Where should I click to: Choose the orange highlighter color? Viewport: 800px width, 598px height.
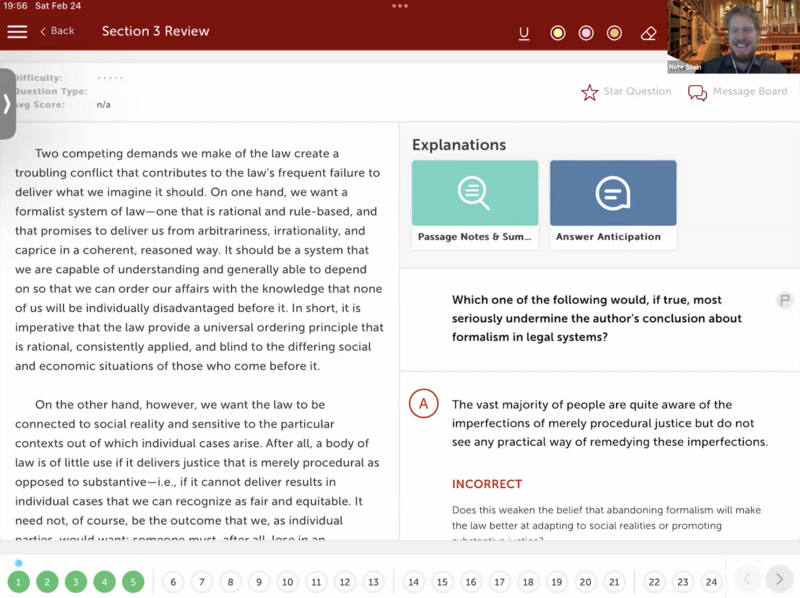point(614,33)
